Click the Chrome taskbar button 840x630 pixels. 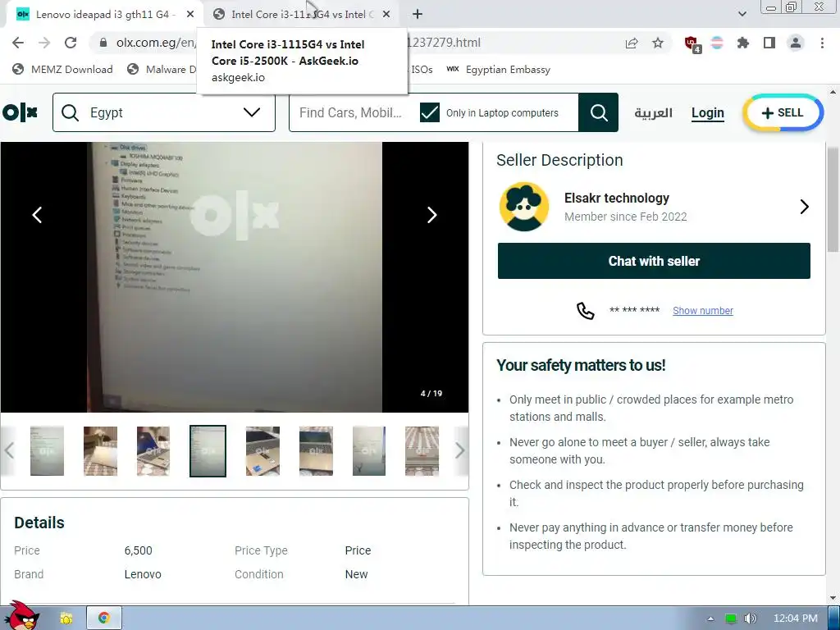tap(104, 619)
